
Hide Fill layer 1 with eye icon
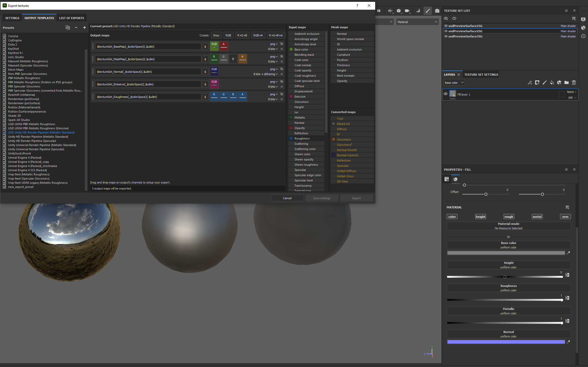pyautogui.click(x=446, y=94)
